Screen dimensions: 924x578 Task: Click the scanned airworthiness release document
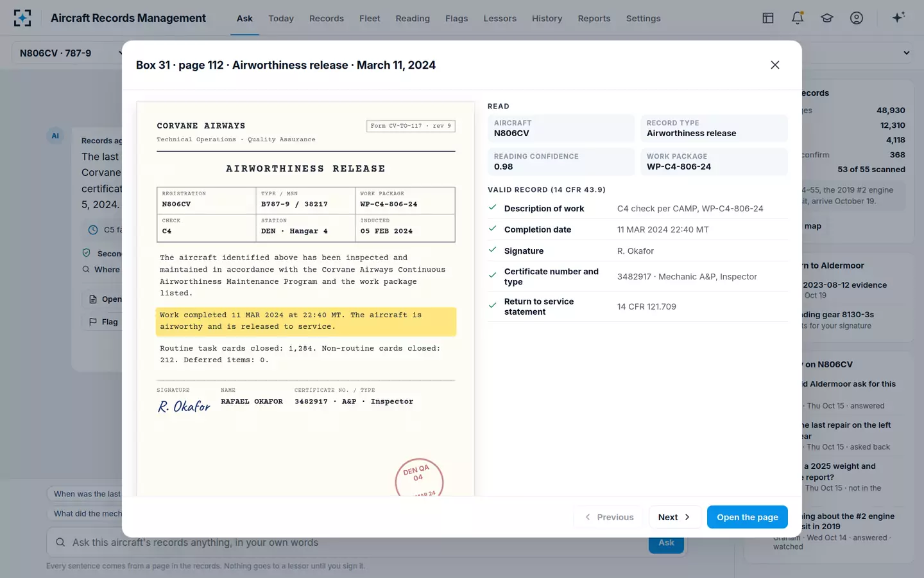click(x=305, y=299)
